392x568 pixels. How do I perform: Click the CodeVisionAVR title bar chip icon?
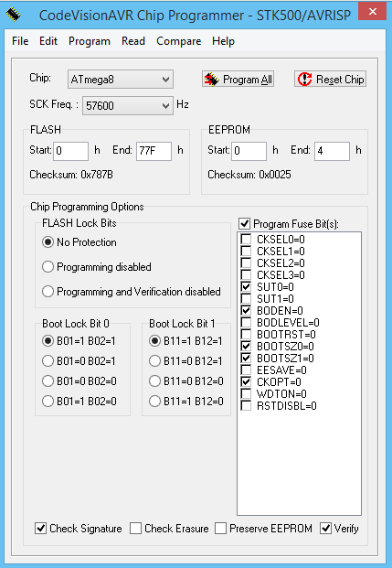(14, 15)
